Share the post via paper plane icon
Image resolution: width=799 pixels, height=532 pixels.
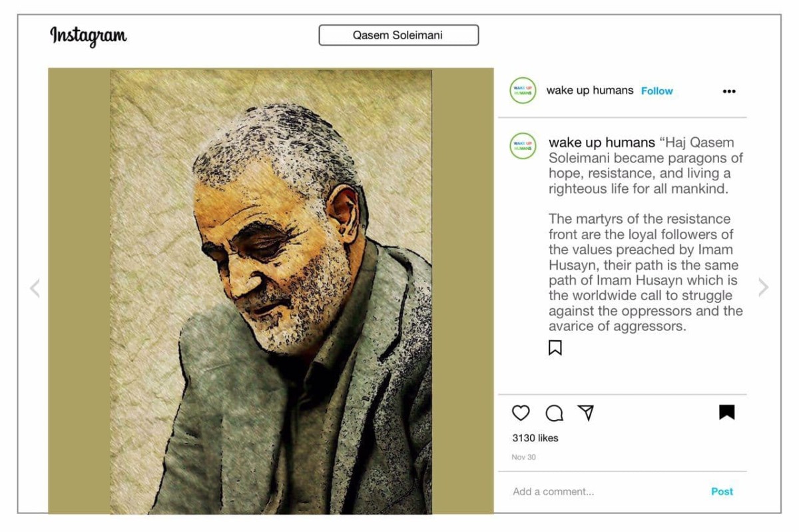[x=586, y=413]
